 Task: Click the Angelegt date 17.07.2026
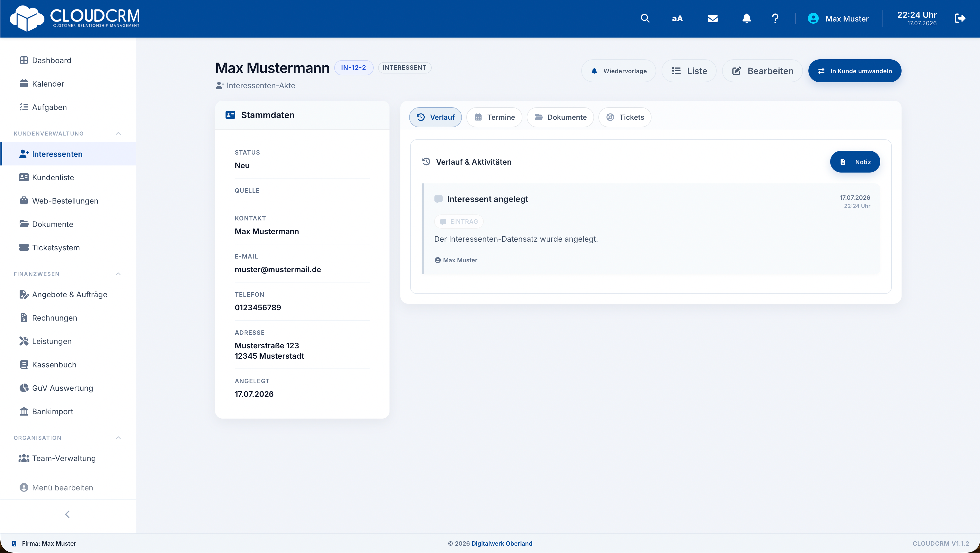[254, 394]
